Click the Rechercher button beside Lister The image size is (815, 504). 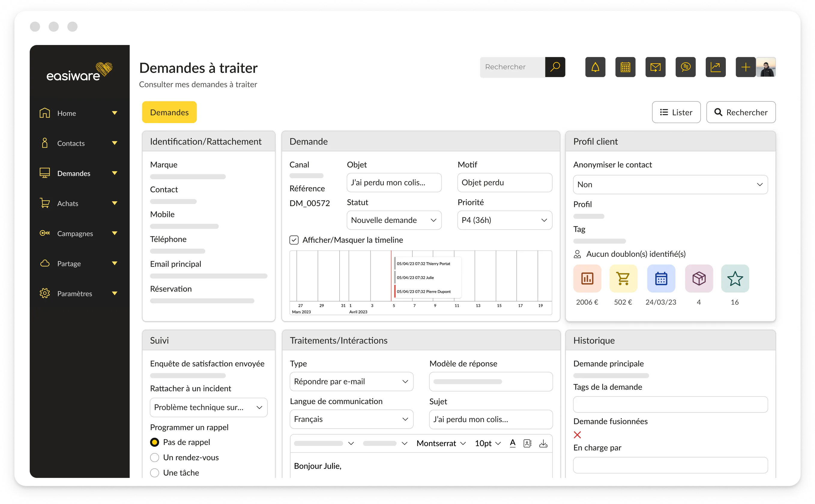pos(741,112)
